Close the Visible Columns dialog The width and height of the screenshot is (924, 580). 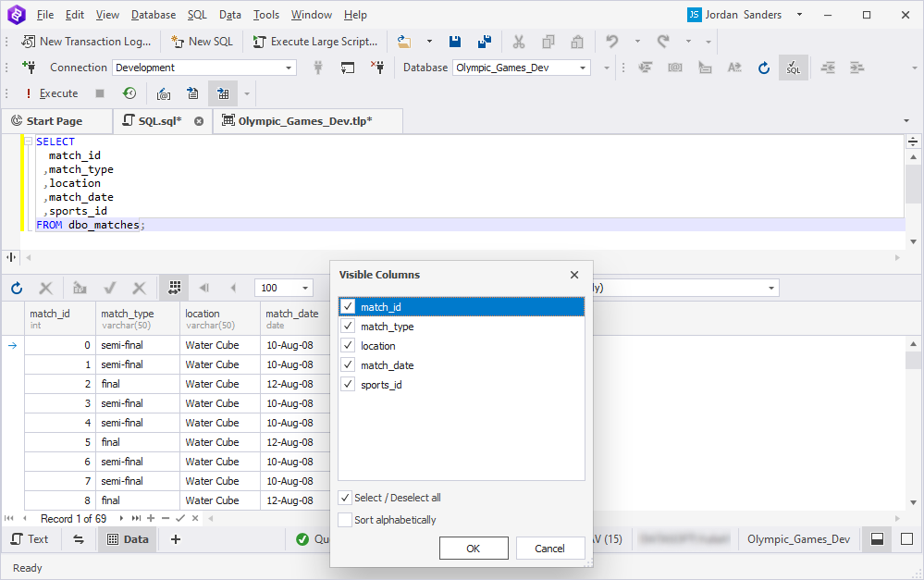point(574,275)
